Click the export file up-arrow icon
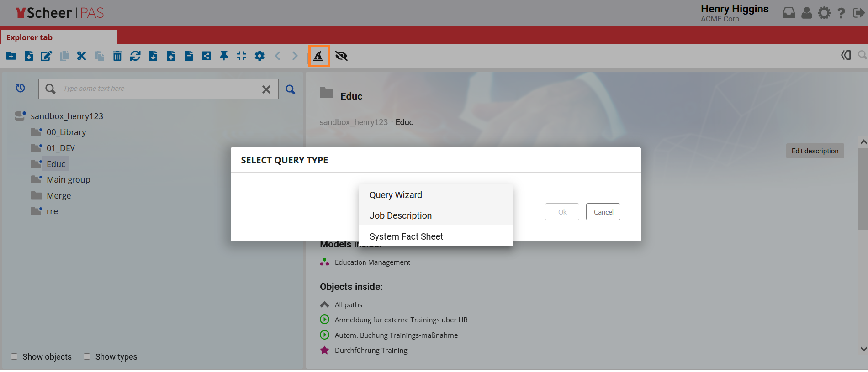Image resolution: width=868 pixels, height=372 pixels. (x=171, y=56)
